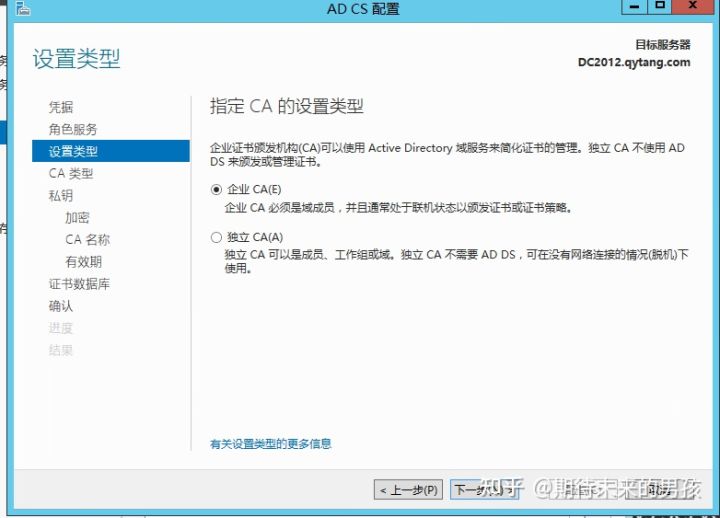Screen dimensions: 720x518
Task: Go to the 确认 step
Action: point(61,306)
